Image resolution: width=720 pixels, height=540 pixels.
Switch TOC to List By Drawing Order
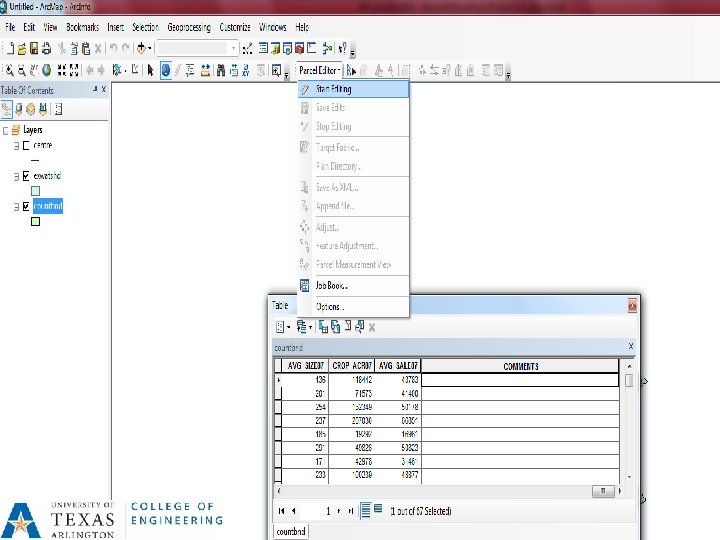[6, 109]
